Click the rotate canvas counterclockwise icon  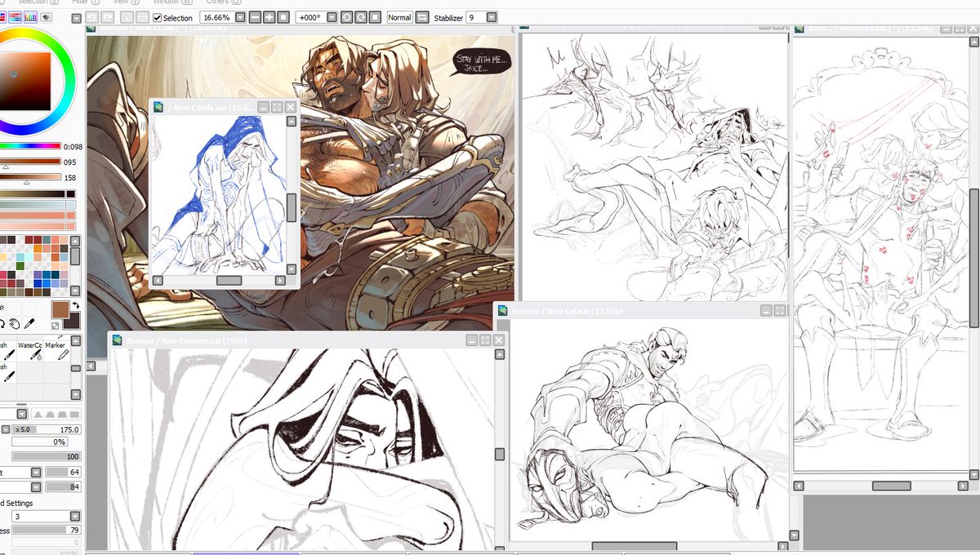pyautogui.click(x=348, y=17)
